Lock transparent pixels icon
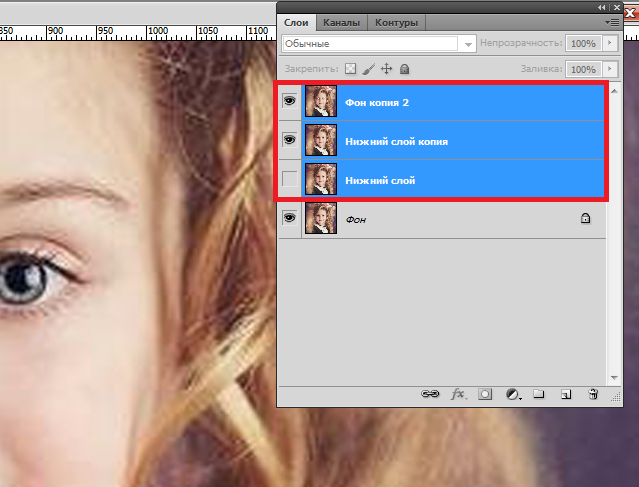Image resolution: width=639 pixels, height=487 pixels. [350, 69]
